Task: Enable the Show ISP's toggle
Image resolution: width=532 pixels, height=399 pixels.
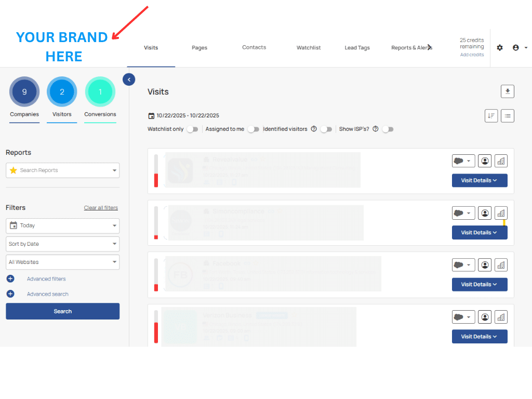Action: pos(388,129)
